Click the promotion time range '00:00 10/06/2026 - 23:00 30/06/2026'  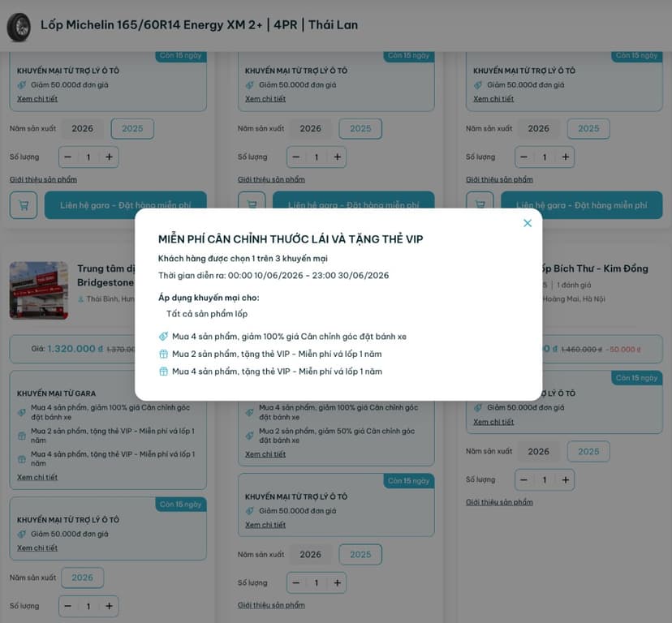tap(308, 275)
